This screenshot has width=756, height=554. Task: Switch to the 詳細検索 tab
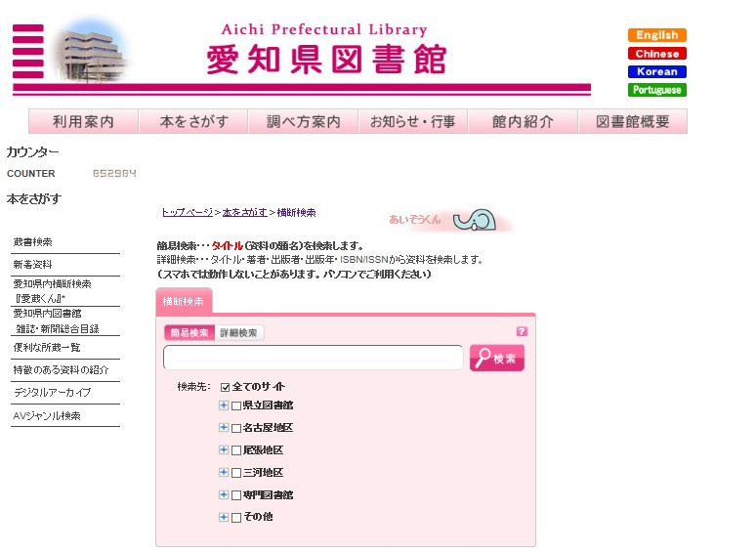tap(238, 332)
